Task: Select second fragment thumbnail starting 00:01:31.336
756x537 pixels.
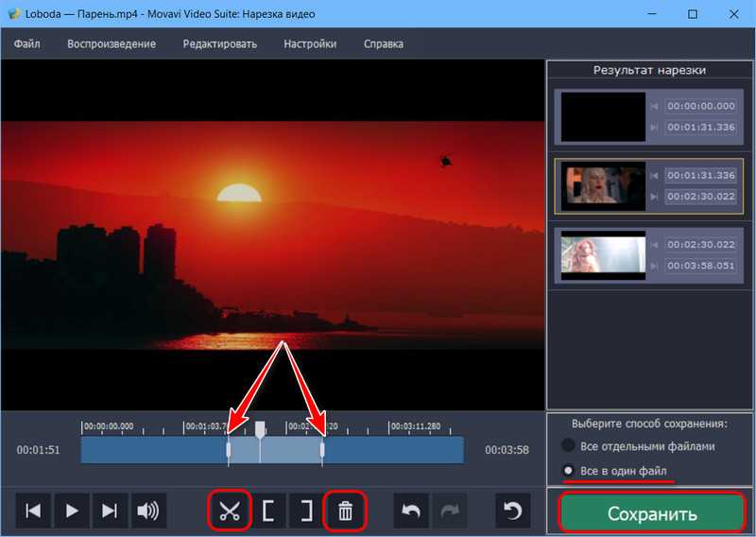Action: pos(603,185)
